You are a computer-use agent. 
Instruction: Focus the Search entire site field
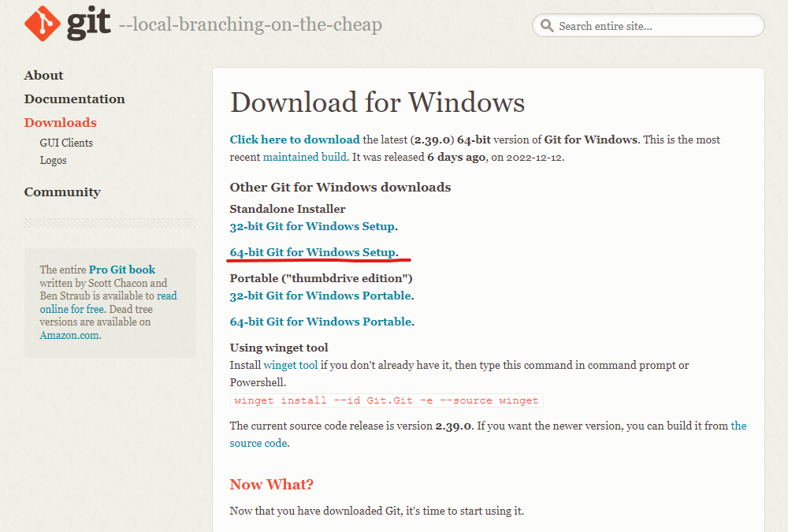(649, 26)
